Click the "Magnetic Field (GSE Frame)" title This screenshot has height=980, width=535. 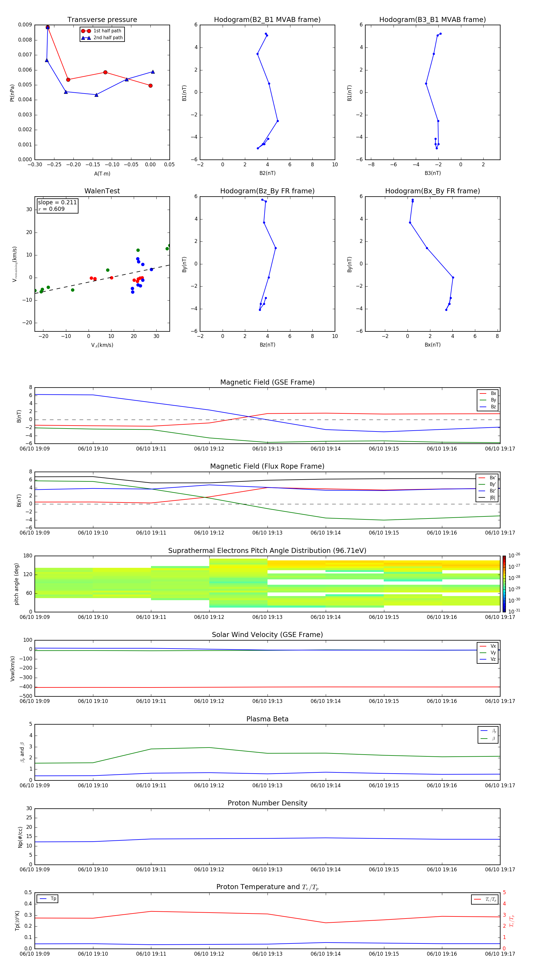(x=267, y=382)
